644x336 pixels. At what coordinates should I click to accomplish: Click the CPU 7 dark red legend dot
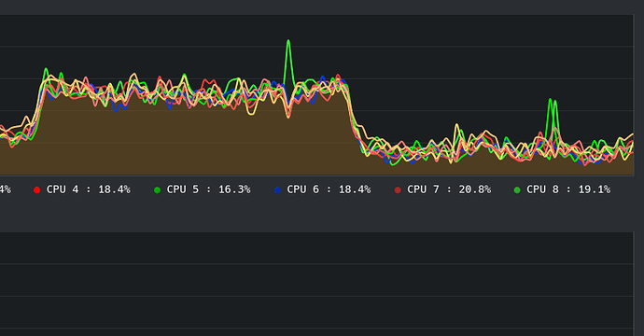(x=398, y=189)
